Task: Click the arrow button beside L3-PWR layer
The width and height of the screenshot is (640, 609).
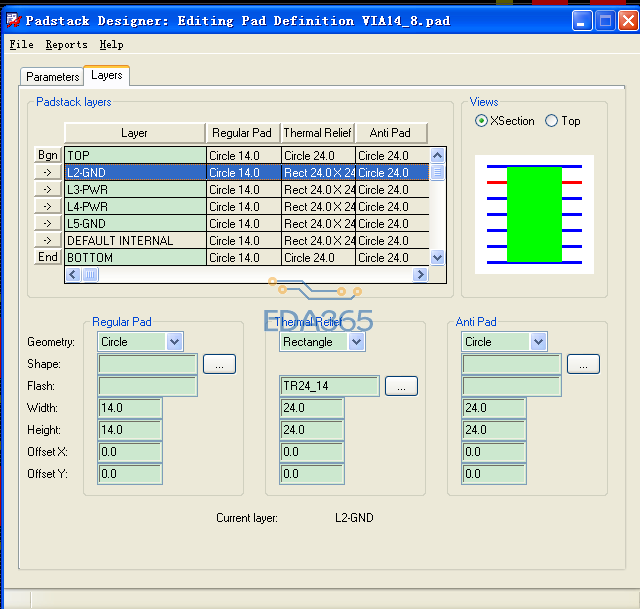Action: (48, 189)
